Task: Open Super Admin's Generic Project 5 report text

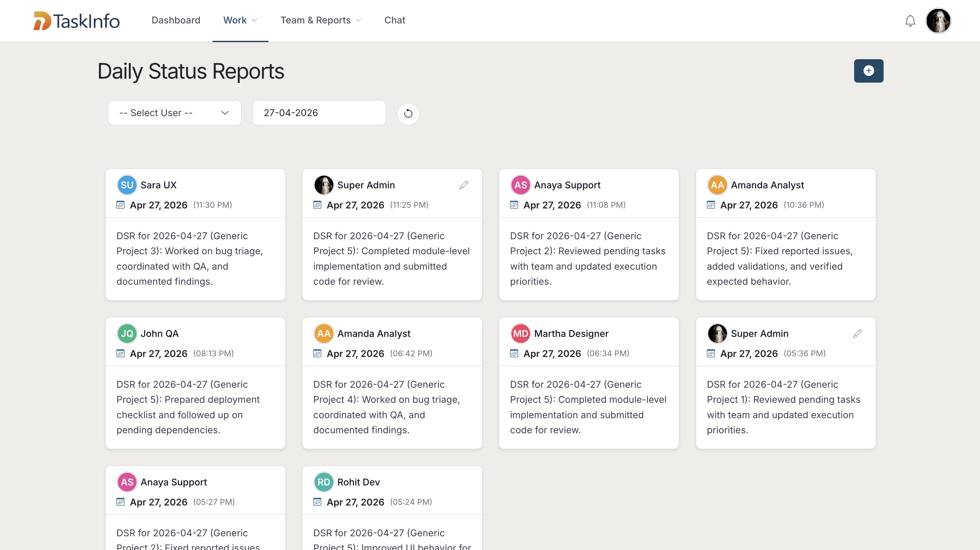Action: point(392,259)
